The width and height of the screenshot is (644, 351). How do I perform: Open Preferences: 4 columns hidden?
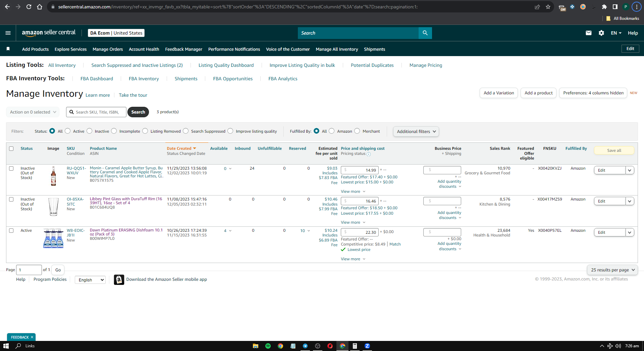[593, 93]
